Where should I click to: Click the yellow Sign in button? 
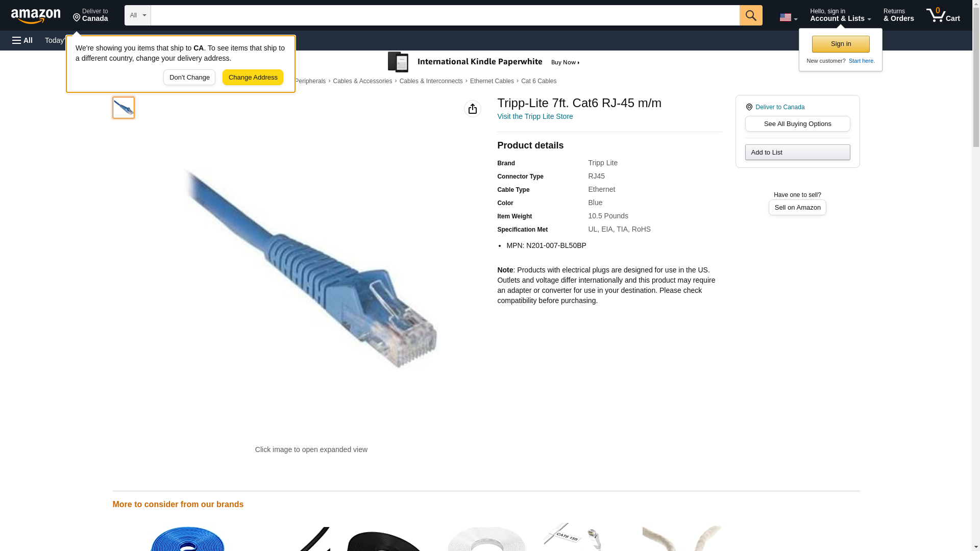(841, 44)
